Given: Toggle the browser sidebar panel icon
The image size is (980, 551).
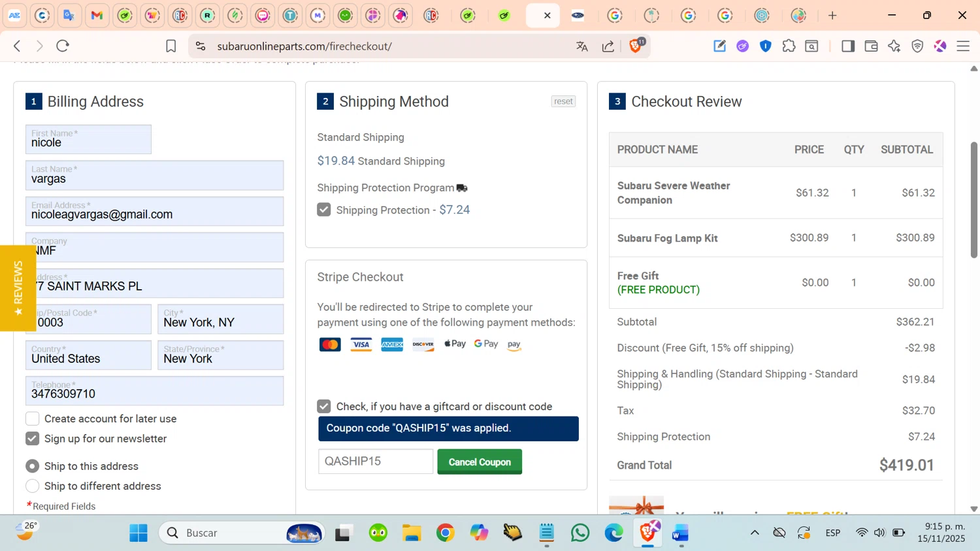Looking at the screenshot, I should [x=848, y=46].
